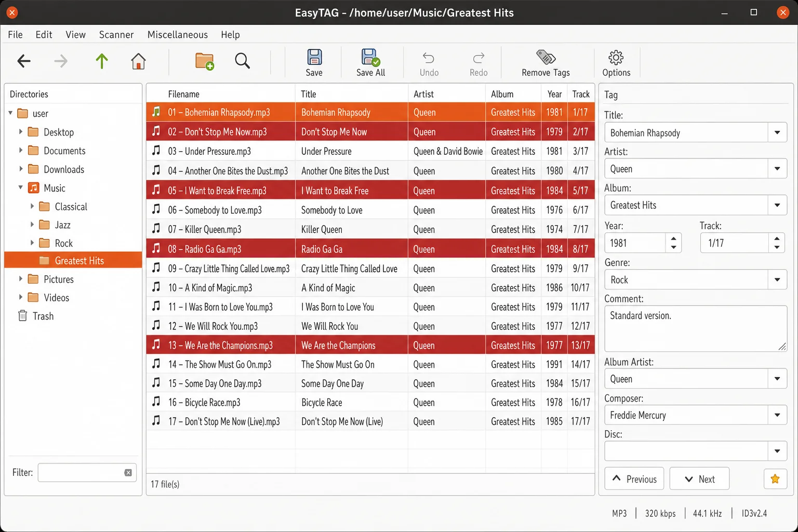
Task: Increase the Year value with up arrow
Action: (673, 238)
